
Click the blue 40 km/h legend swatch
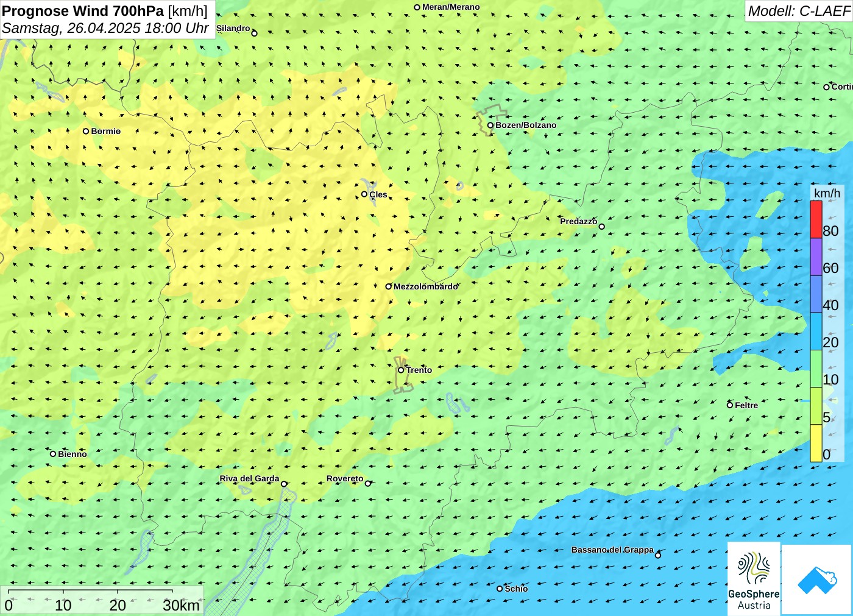[816, 294]
